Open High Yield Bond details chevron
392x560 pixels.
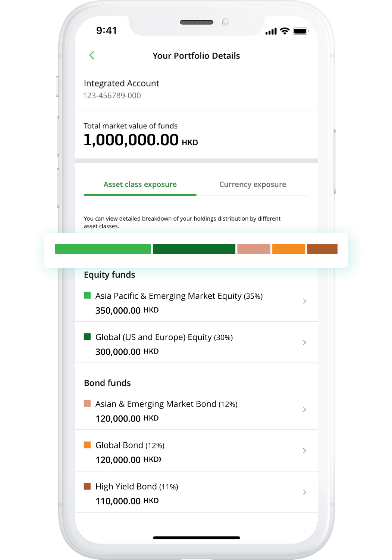[304, 492]
